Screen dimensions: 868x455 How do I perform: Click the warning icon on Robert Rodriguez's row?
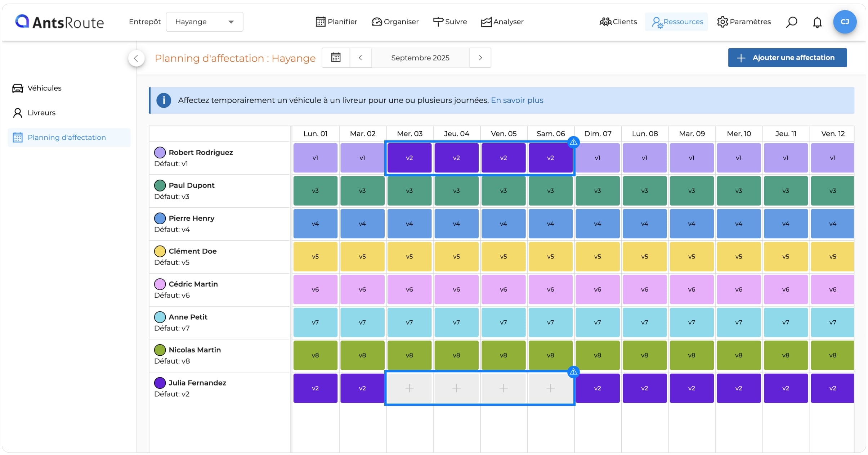pyautogui.click(x=573, y=143)
